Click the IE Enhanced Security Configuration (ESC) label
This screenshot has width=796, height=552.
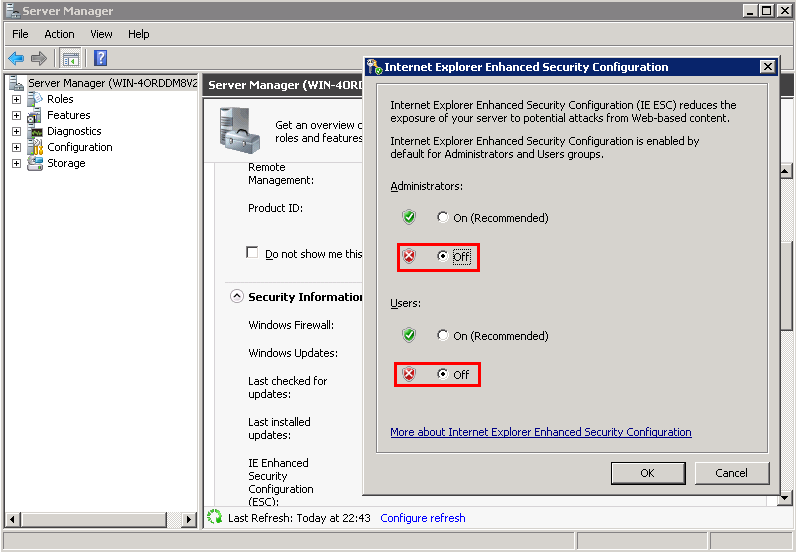[x=281, y=482]
